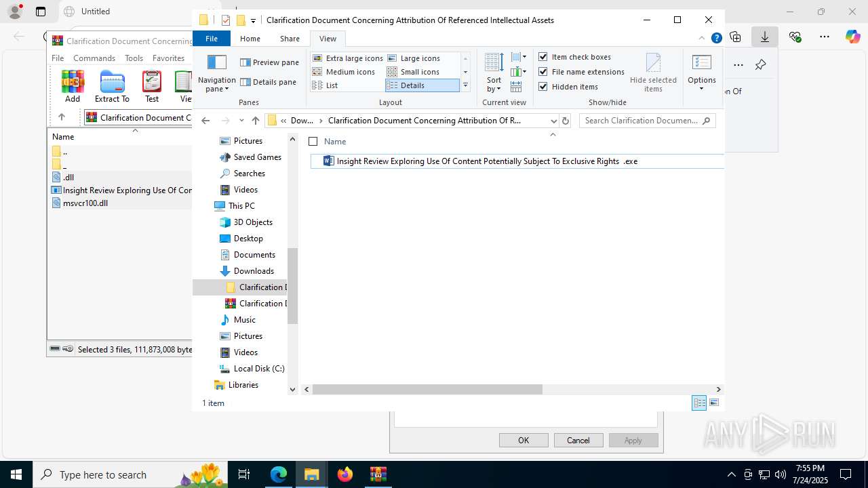Click the Refresh button beside address bar

pyautogui.click(x=566, y=121)
